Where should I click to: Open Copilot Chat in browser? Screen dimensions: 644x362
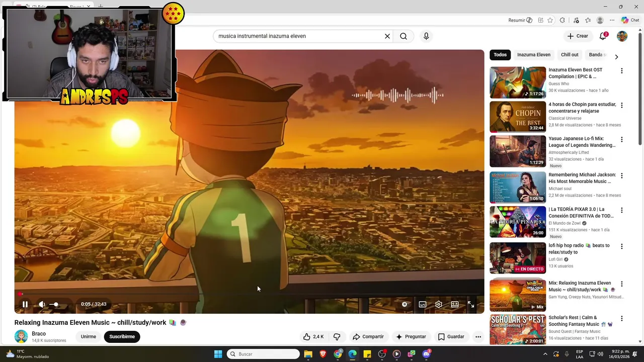[x=630, y=20]
